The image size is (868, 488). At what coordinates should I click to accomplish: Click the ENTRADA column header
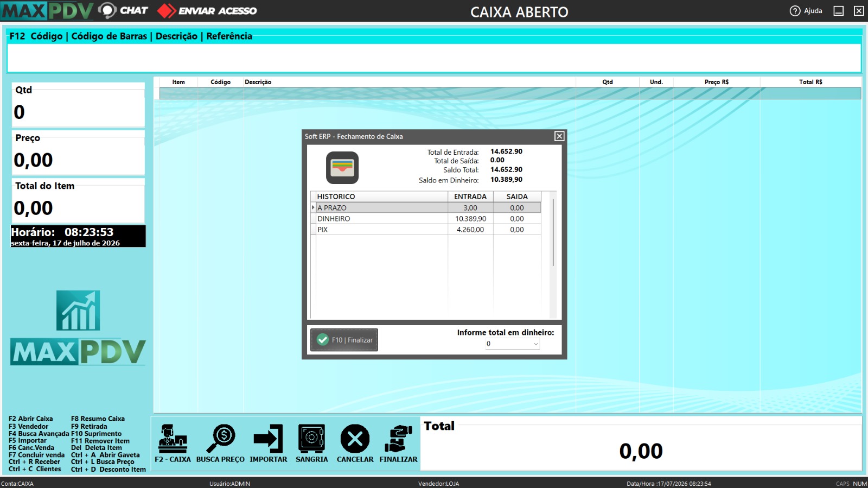[470, 197]
